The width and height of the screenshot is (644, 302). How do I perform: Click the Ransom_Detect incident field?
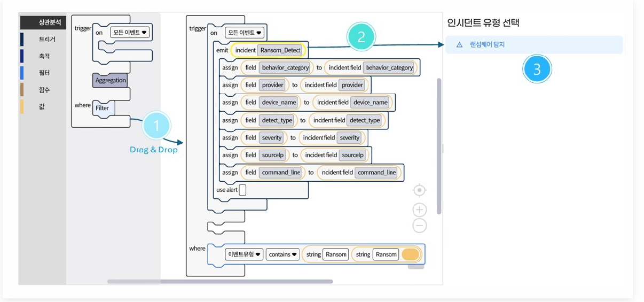[x=280, y=50]
